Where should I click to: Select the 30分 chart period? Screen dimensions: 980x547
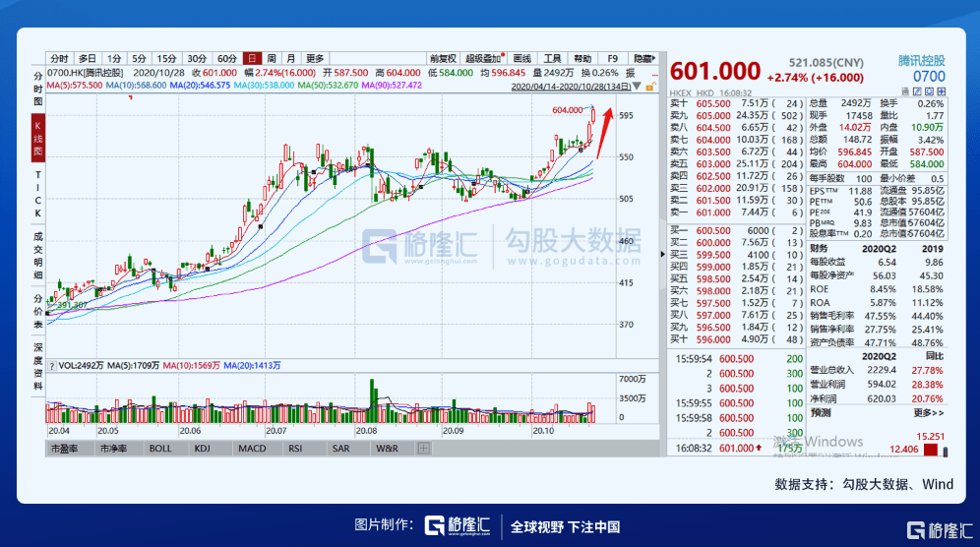pyautogui.click(x=197, y=58)
